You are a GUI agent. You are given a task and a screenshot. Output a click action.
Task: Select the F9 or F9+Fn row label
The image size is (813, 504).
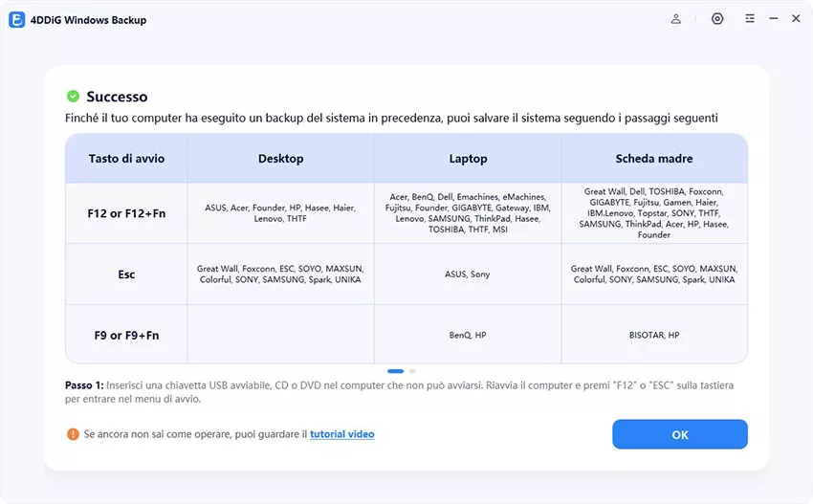point(126,336)
